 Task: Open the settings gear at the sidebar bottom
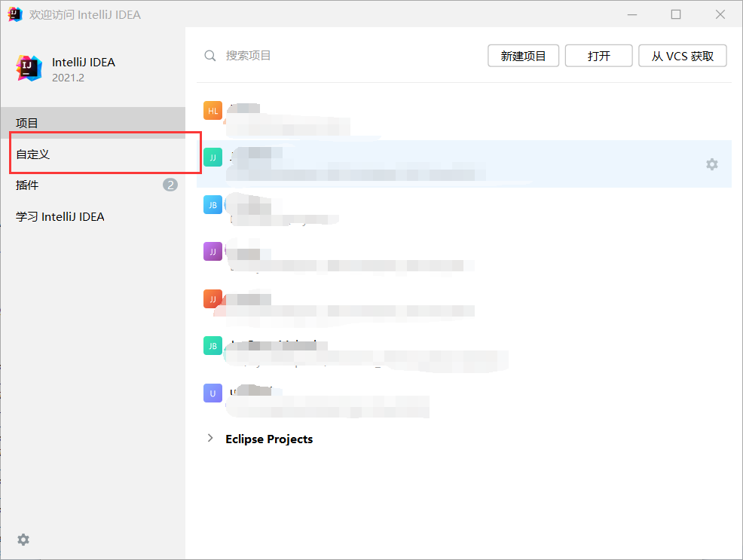pos(23,539)
